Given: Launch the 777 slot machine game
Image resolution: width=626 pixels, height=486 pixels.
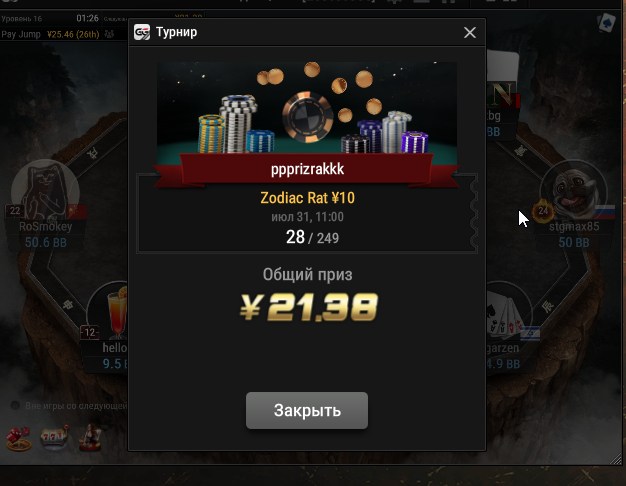Looking at the screenshot, I should (x=54, y=438).
